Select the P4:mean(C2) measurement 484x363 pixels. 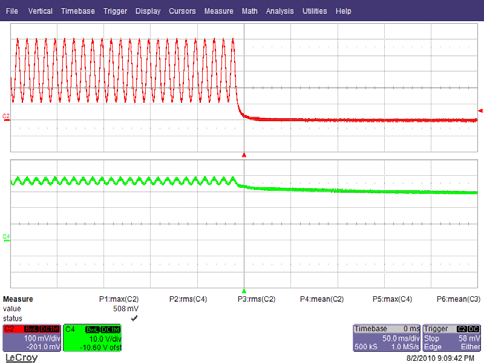322,299
